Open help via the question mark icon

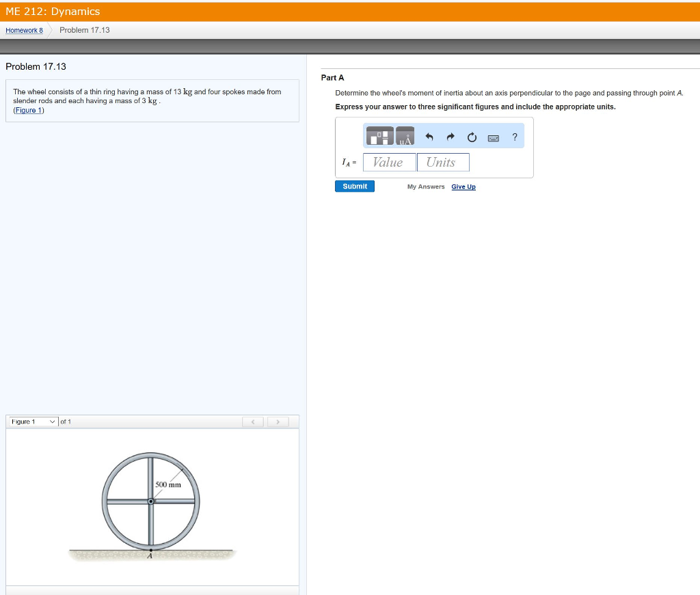[515, 137]
